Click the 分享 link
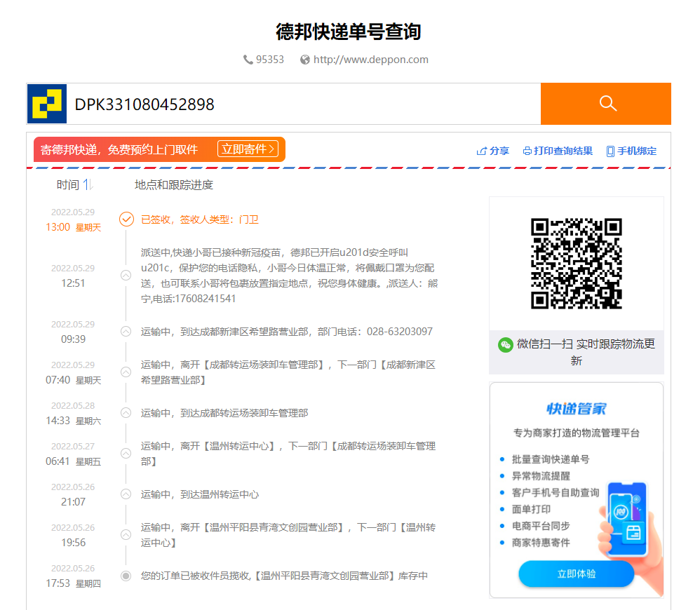 (499, 151)
